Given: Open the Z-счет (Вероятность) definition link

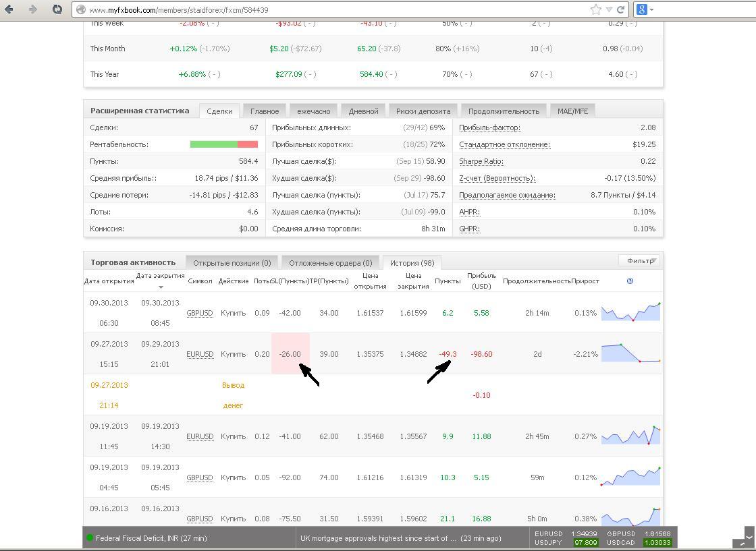Looking at the screenshot, I should click(x=497, y=178).
